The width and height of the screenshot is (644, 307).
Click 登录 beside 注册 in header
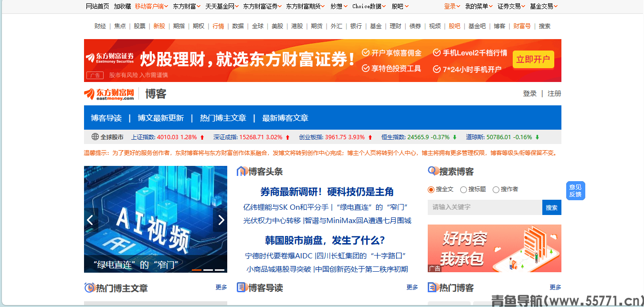coord(530,93)
